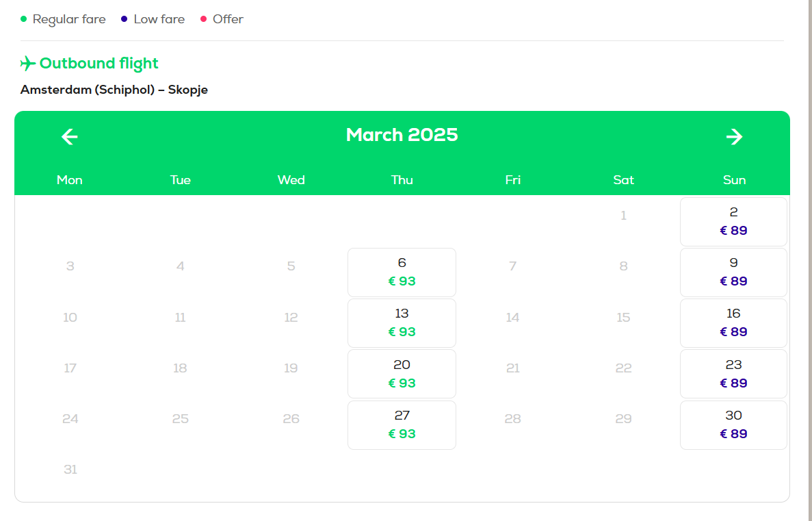Viewport: 812px width, 521px height.
Task: Click the Thu column header
Action: click(x=402, y=180)
